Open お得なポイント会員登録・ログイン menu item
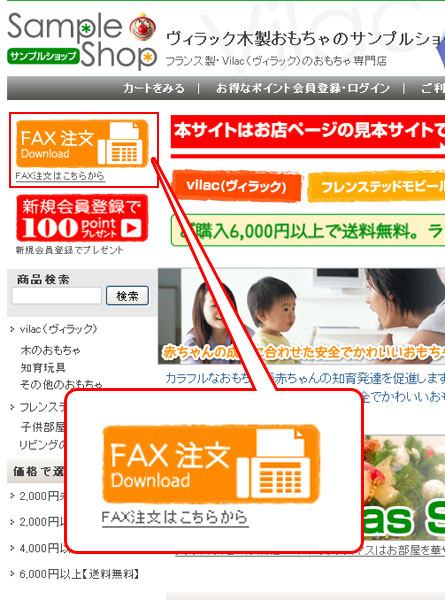 click(303, 88)
